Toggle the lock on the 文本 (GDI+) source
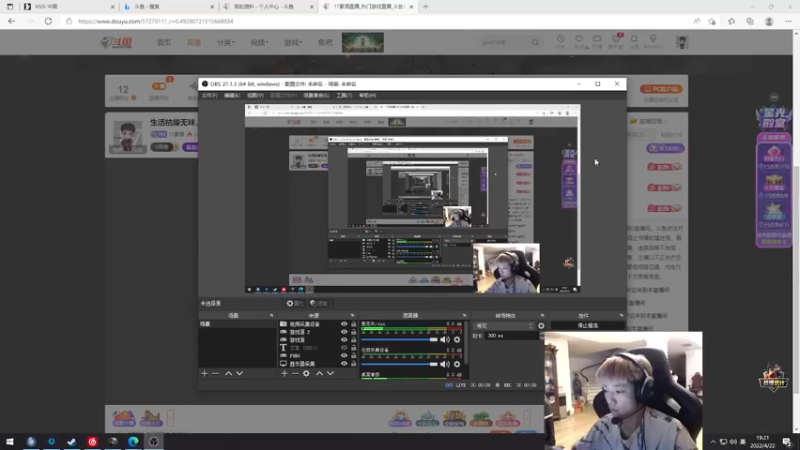The width and height of the screenshot is (800, 450). [353, 348]
